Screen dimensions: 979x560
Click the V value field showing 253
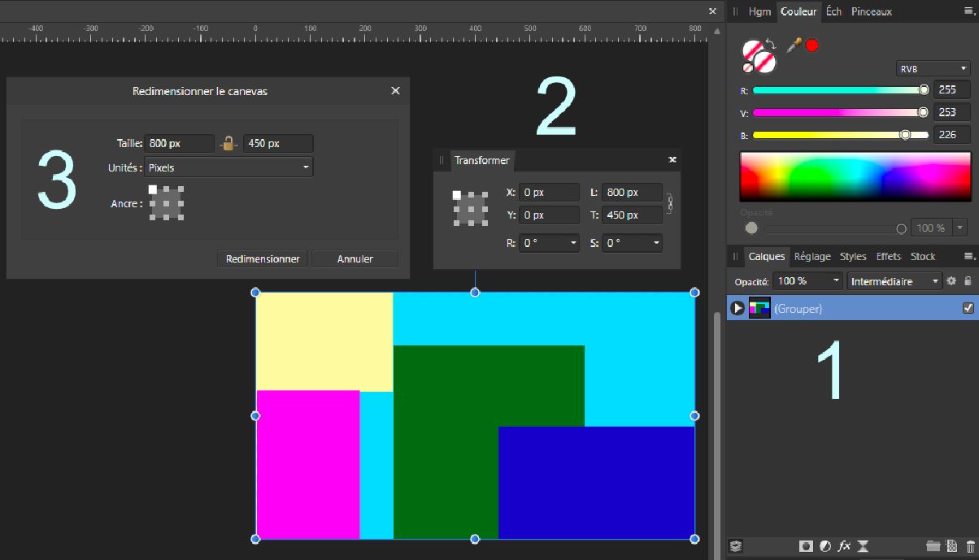951,113
